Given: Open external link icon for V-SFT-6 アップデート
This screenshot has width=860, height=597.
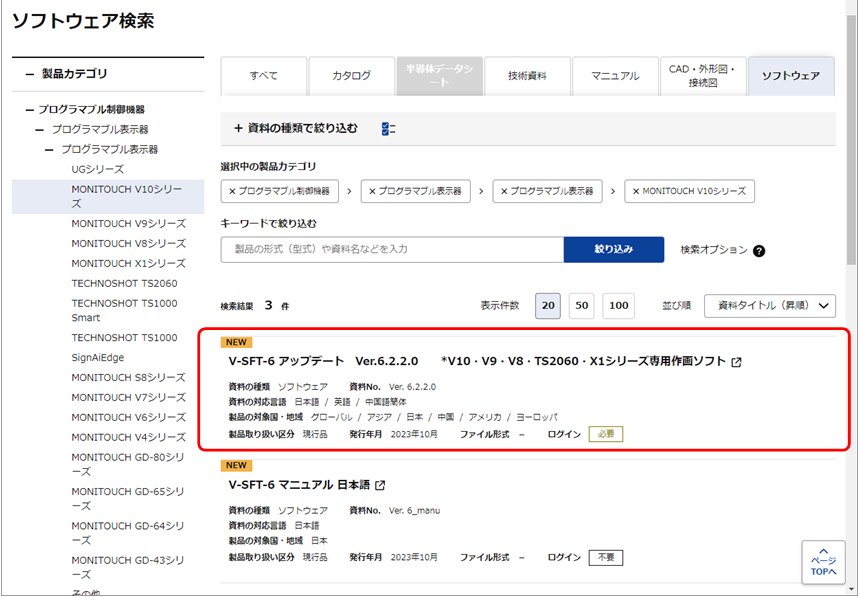Looking at the screenshot, I should coord(737,362).
